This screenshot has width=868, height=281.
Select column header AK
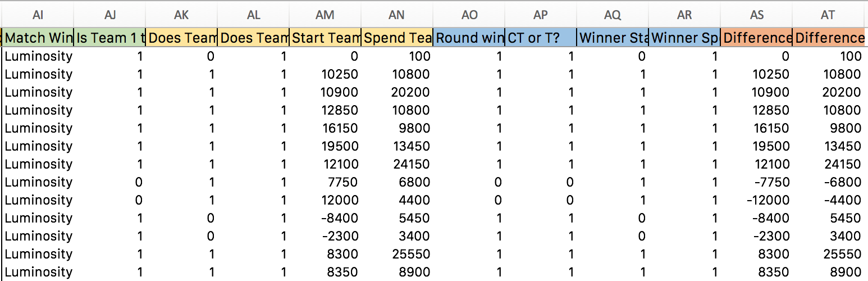[x=181, y=15]
